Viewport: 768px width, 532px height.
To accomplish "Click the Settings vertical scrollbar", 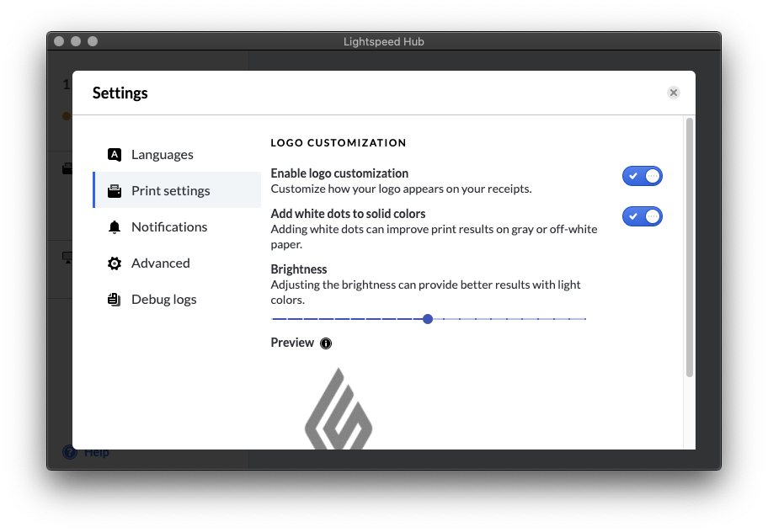I will point(689,247).
